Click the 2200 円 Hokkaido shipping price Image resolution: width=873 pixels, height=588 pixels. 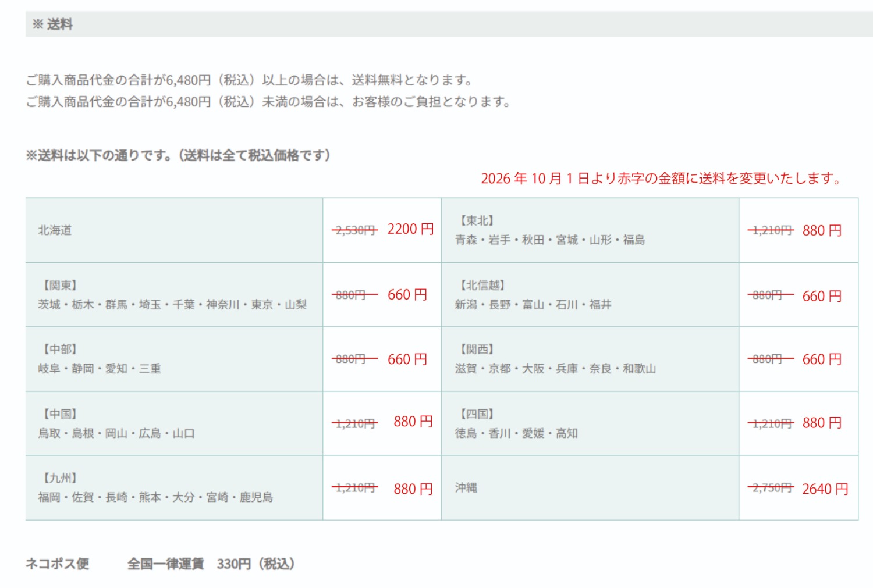tap(411, 229)
